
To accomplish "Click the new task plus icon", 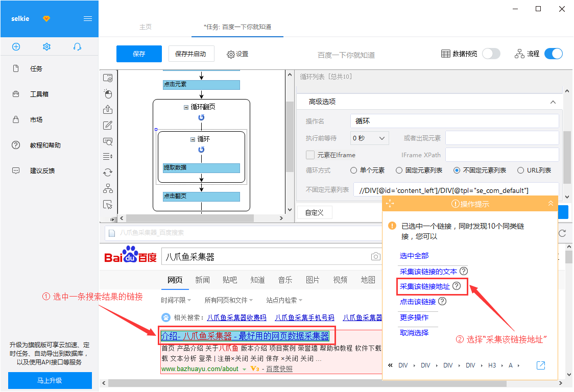I will click(x=16, y=47).
